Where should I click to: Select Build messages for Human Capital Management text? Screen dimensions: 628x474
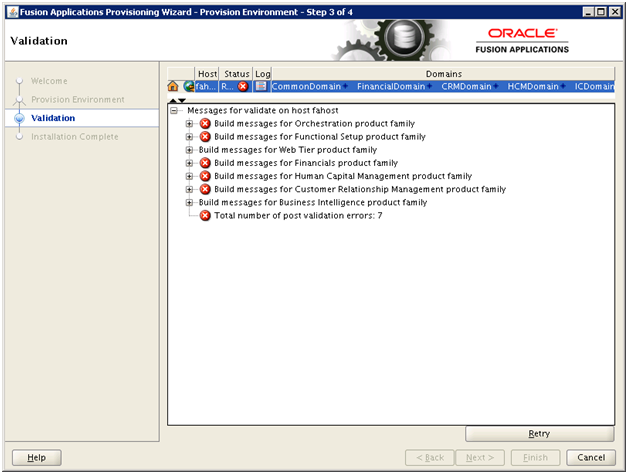tap(343, 176)
